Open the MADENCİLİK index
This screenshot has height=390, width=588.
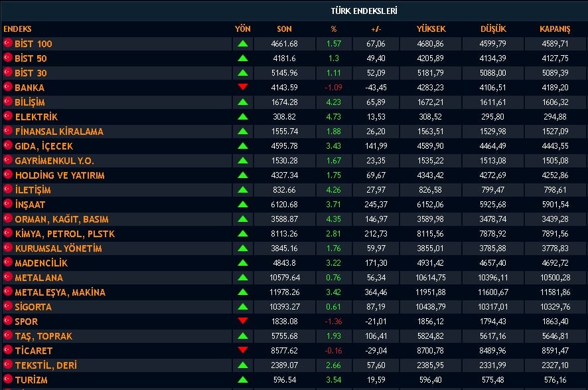click(41, 264)
